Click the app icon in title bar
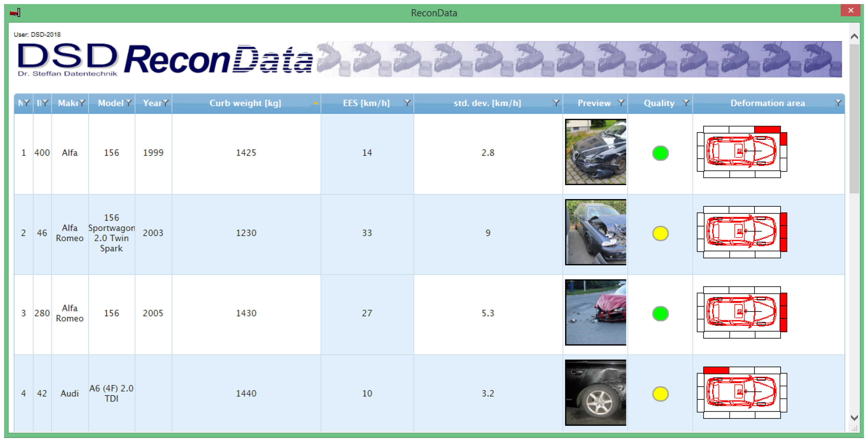 tap(15, 13)
